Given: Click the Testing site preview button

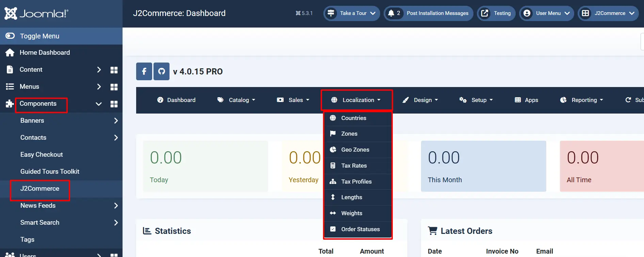Looking at the screenshot, I should tap(496, 13).
